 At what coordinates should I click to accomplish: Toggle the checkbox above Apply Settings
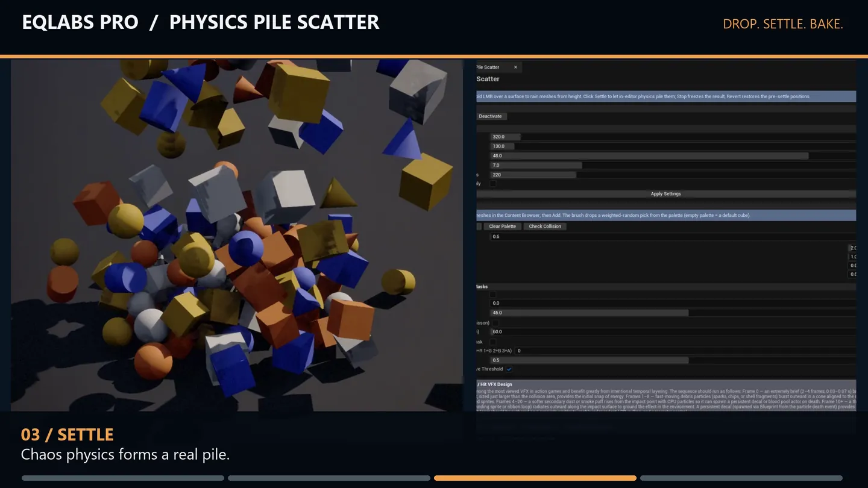493,184
